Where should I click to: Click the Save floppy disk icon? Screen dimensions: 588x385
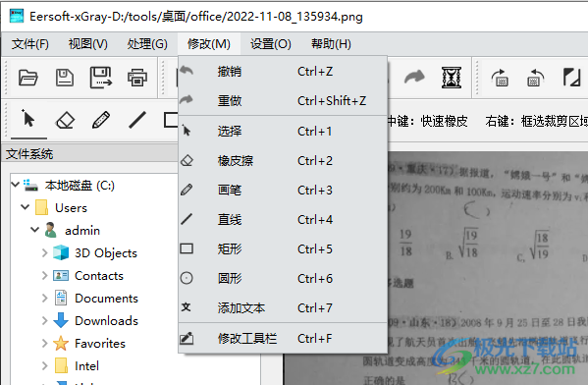click(65, 78)
